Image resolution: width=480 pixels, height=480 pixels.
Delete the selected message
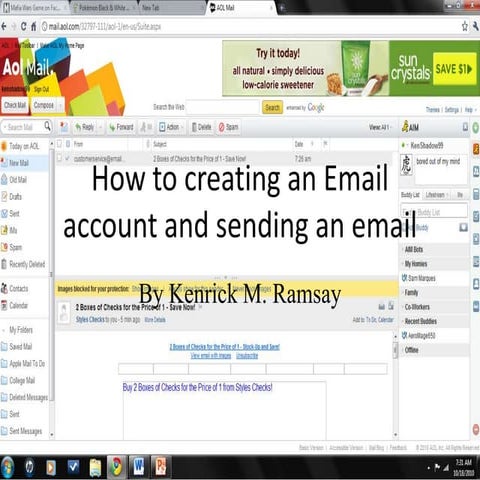tap(202, 127)
